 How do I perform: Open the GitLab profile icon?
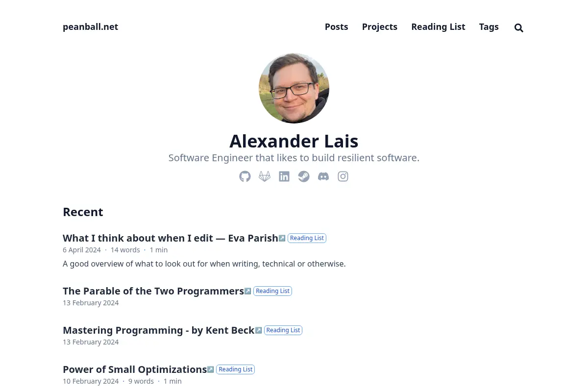point(265,176)
